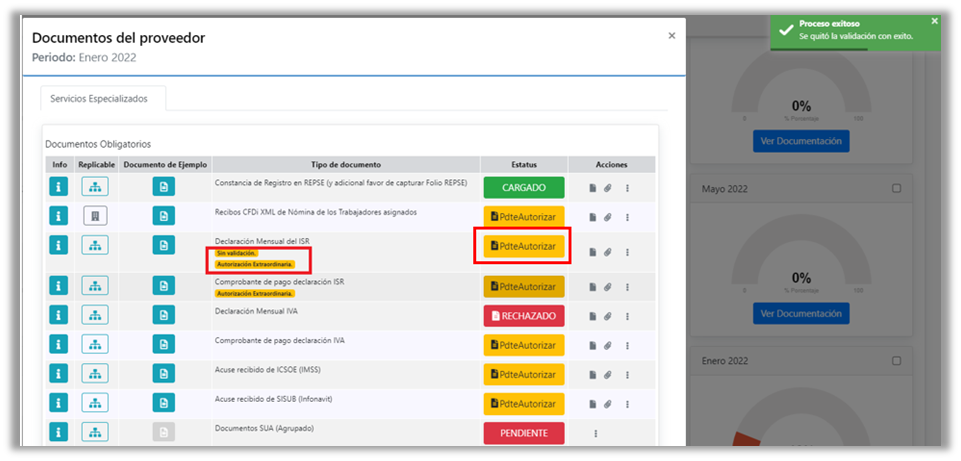This screenshot has width=961, height=461.
Task: Open info icon for Declaración Mensual del ISR row
Action: (58, 246)
